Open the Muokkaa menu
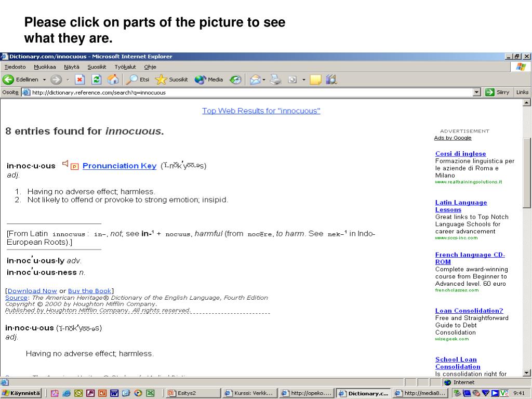Viewport: 532px width, 399px height. tap(45, 67)
